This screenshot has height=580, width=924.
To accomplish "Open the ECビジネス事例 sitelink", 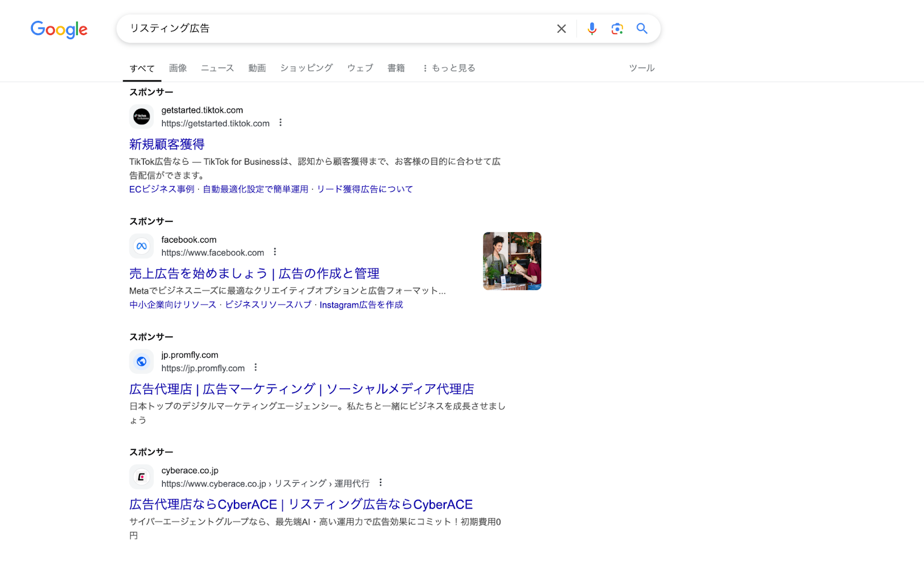I will pyautogui.click(x=162, y=189).
